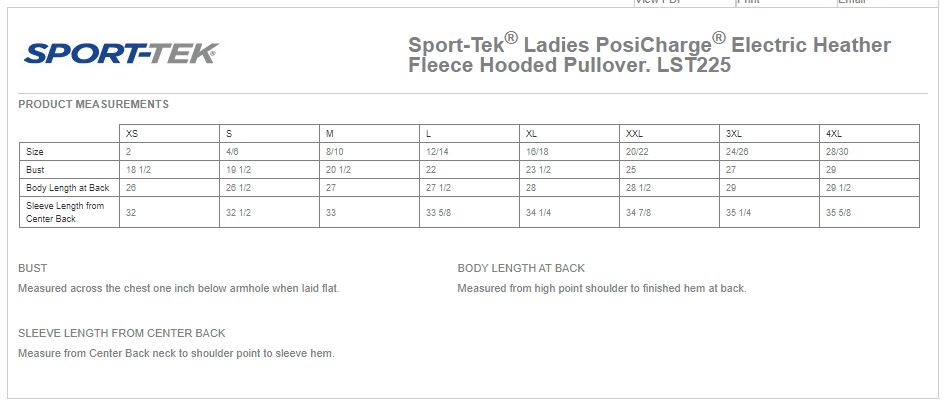Click the product title heading LST225
947x407 pixels.
[649, 55]
